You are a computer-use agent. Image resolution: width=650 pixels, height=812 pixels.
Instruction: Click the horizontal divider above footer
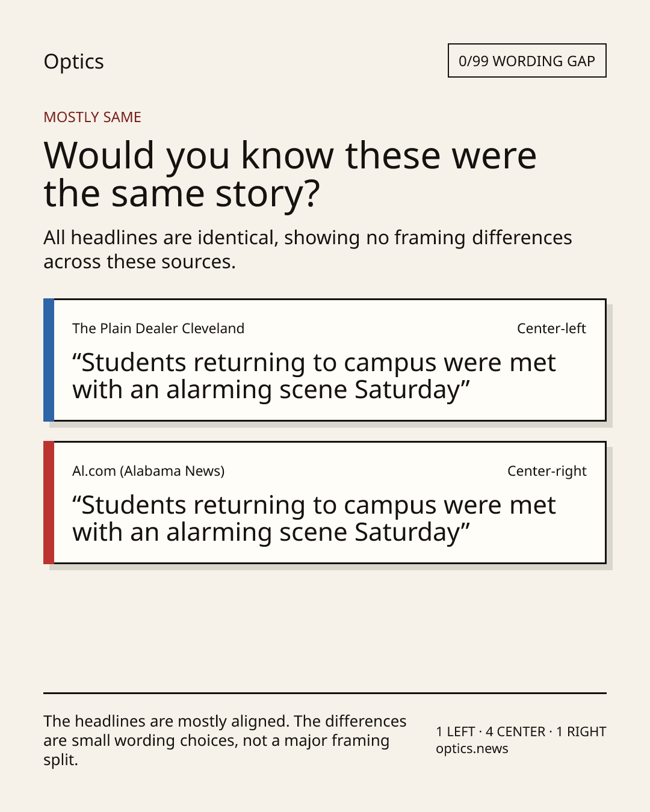coord(325,693)
